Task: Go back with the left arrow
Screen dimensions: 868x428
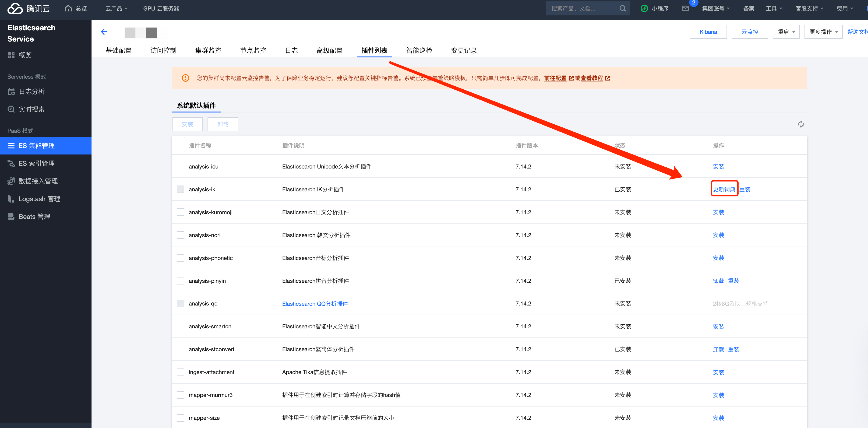Action: (104, 32)
